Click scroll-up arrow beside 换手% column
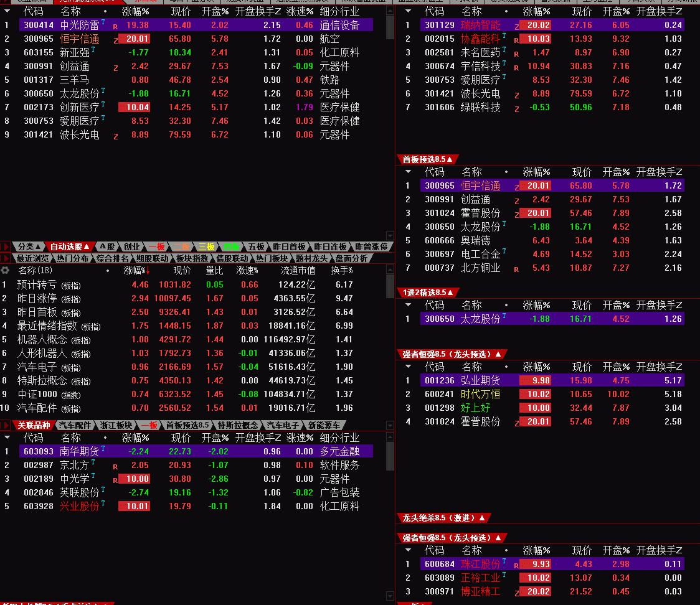The image size is (700, 605). [390, 269]
